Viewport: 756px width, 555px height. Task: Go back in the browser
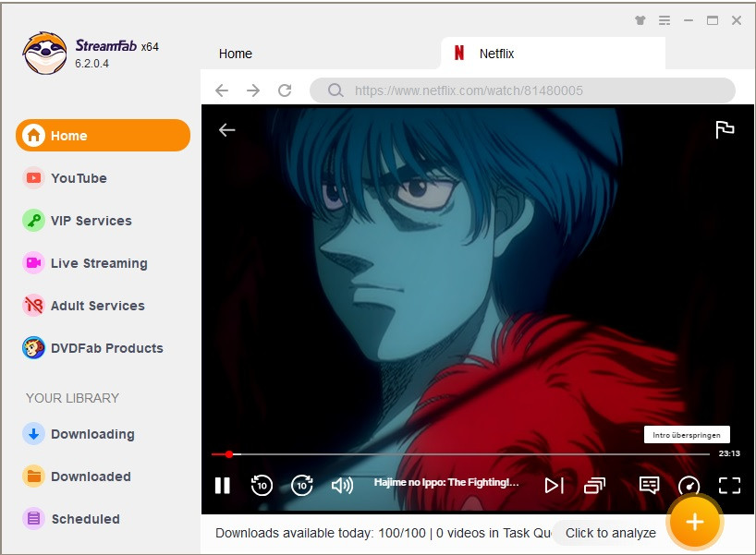(x=222, y=90)
